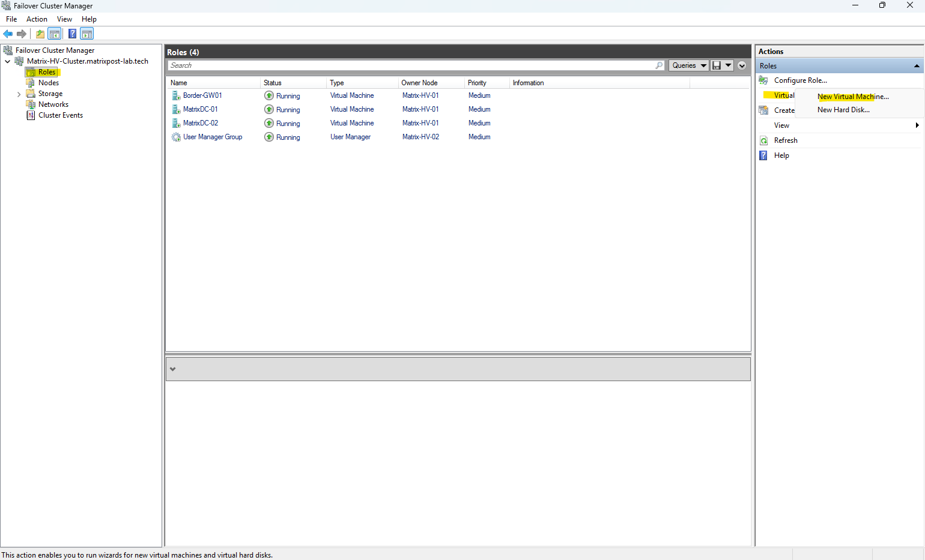The width and height of the screenshot is (925, 560).
Task: Select Matrix-HV-Cluster.matrixpost-lab.tech in the tree
Action: point(88,61)
